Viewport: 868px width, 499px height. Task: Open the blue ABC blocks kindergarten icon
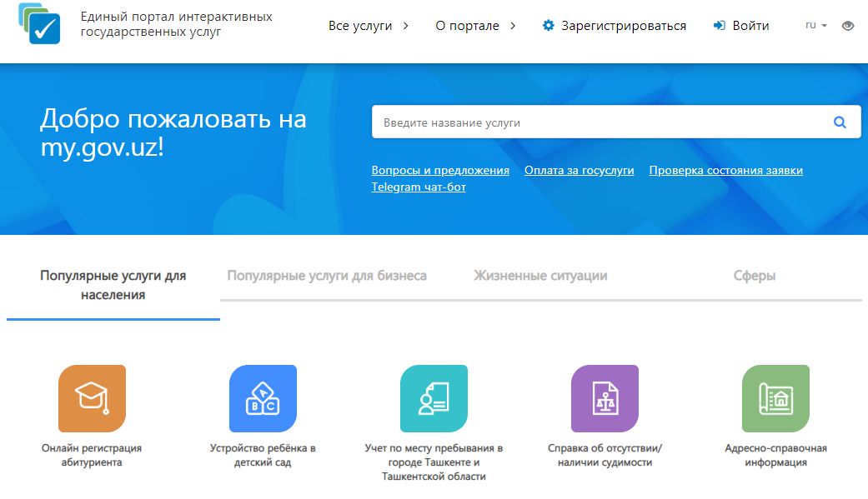[263, 398]
